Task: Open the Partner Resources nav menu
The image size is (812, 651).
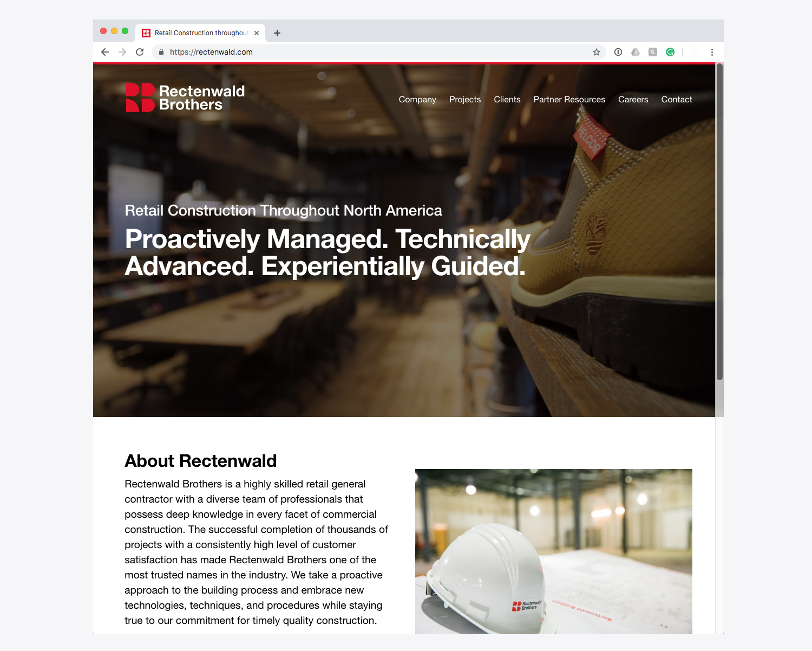Action: [569, 100]
